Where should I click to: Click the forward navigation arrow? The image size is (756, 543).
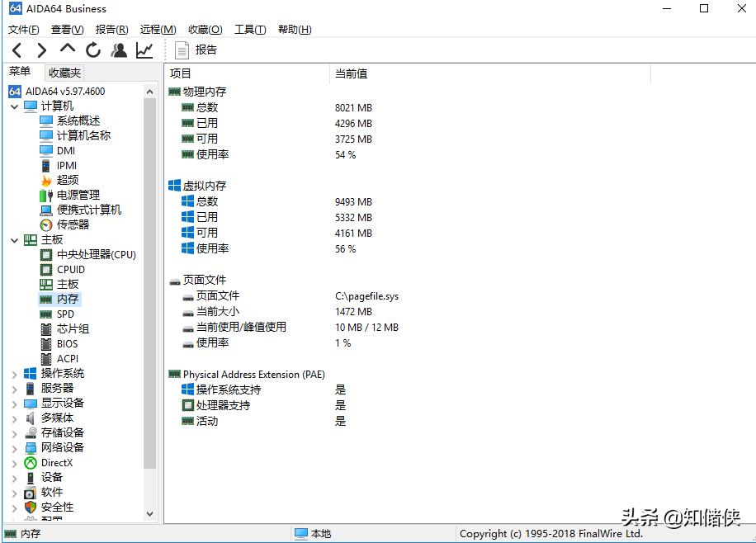[x=41, y=50]
